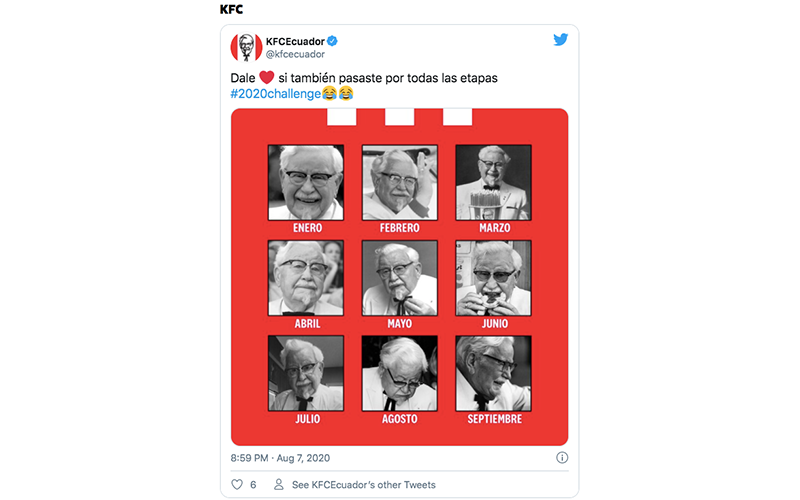Click the red heart emoji in tweet
The image size is (800, 500).
[x=267, y=78]
